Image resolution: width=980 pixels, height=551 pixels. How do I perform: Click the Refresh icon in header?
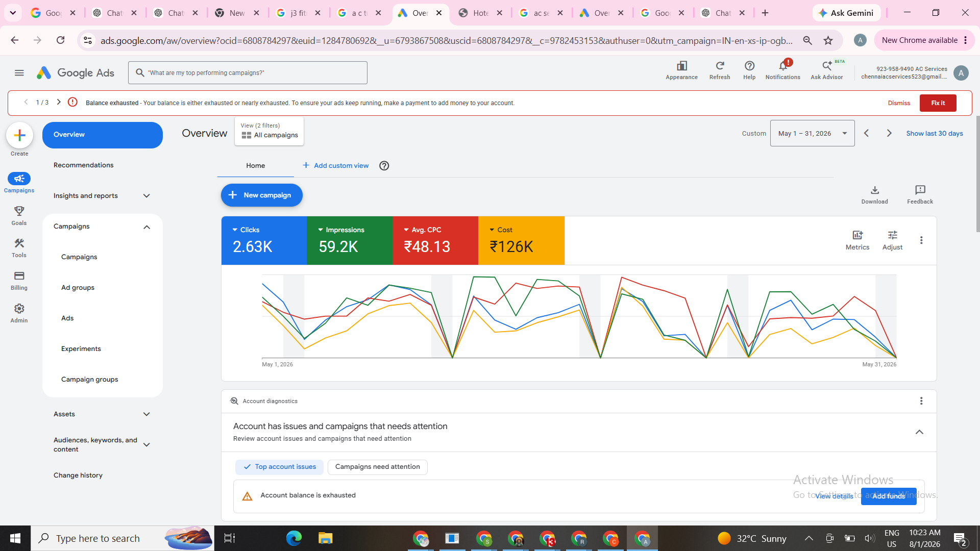[x=720, y=70]
